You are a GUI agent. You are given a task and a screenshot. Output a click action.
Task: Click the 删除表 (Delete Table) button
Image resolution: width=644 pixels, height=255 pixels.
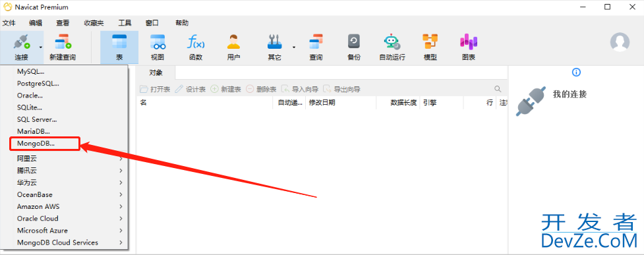pos(261,89)
